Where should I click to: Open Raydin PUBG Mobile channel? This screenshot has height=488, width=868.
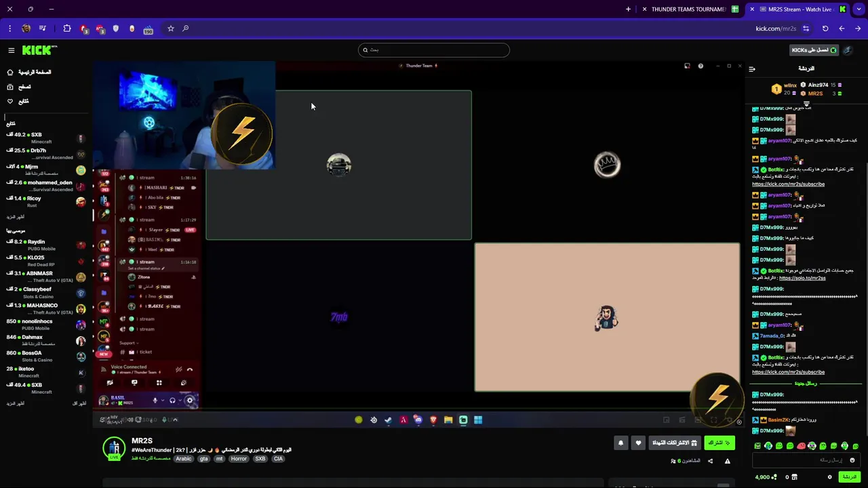(45, 245)
